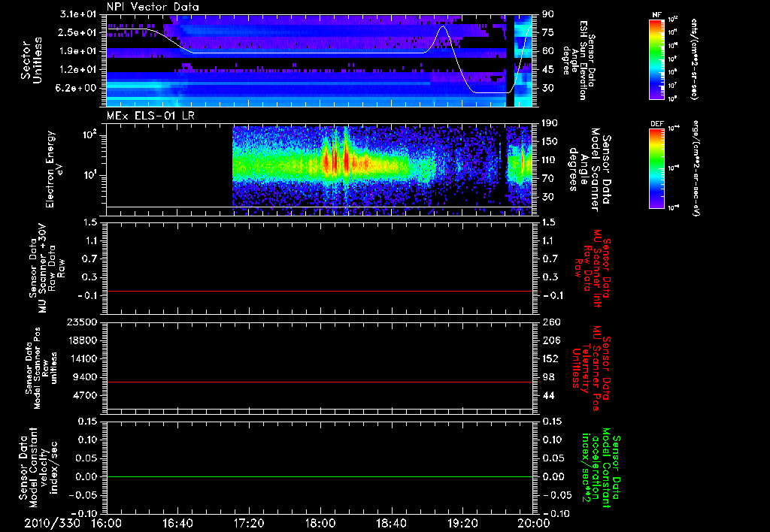The height and width of the screenshot is (532, 770).
Task: Click the '70' Scanner Angle tick label
Action: [x=547, y=178]
